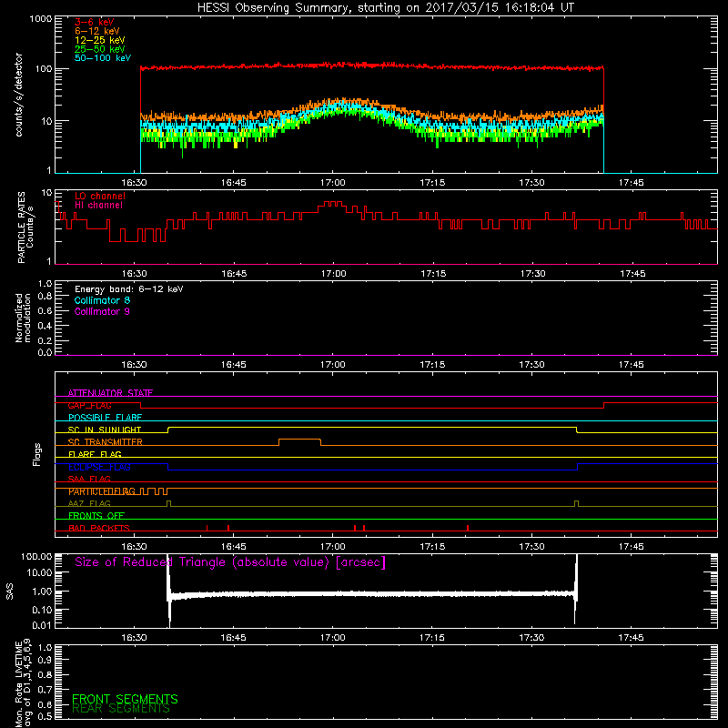Click the FLARE_FLAG label
The width and height of the screenshot is (728, 728).
95,454
